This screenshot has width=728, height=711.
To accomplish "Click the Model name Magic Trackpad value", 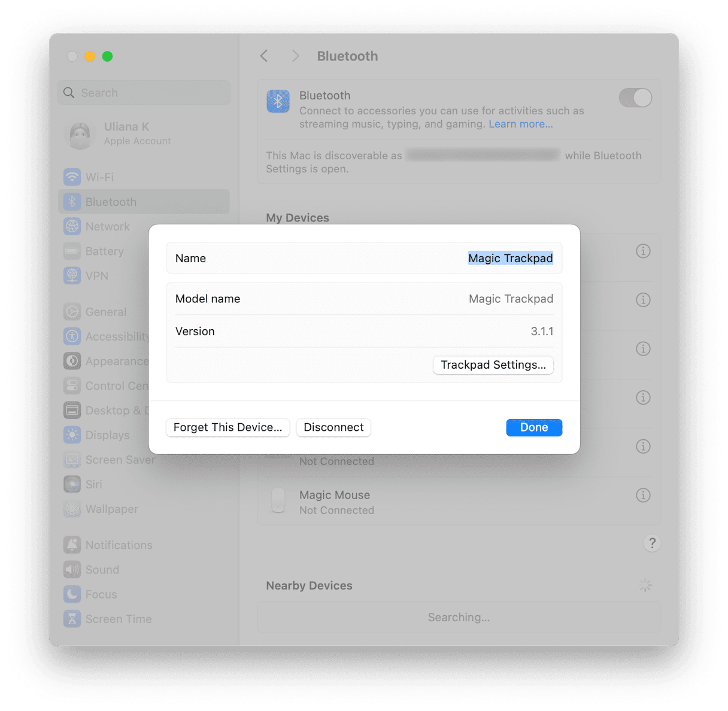I will (x=511, y=299).
